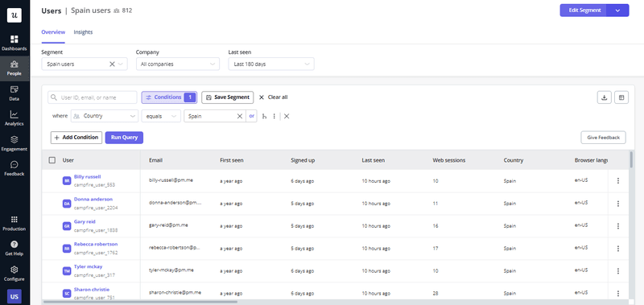644x305 pixels.
Task: Open row actions for Rebecca robertson
Action: [x=618, y=249]
